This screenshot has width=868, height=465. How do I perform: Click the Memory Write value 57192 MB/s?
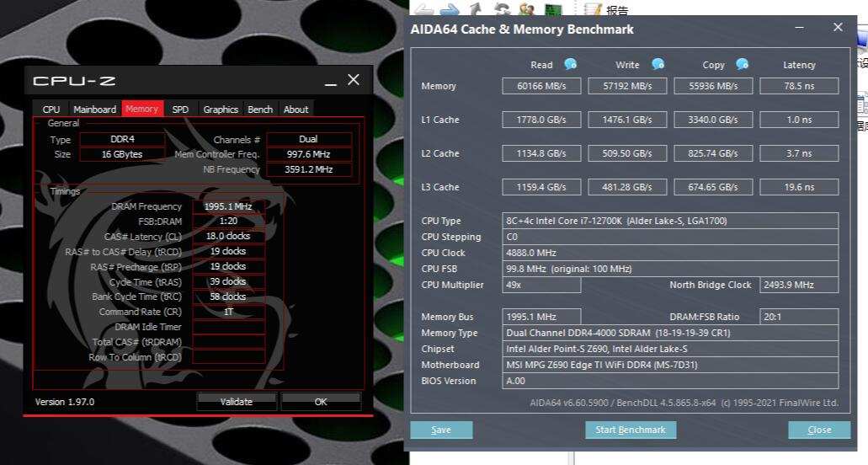pyautogui.click(x=627, y=86)
